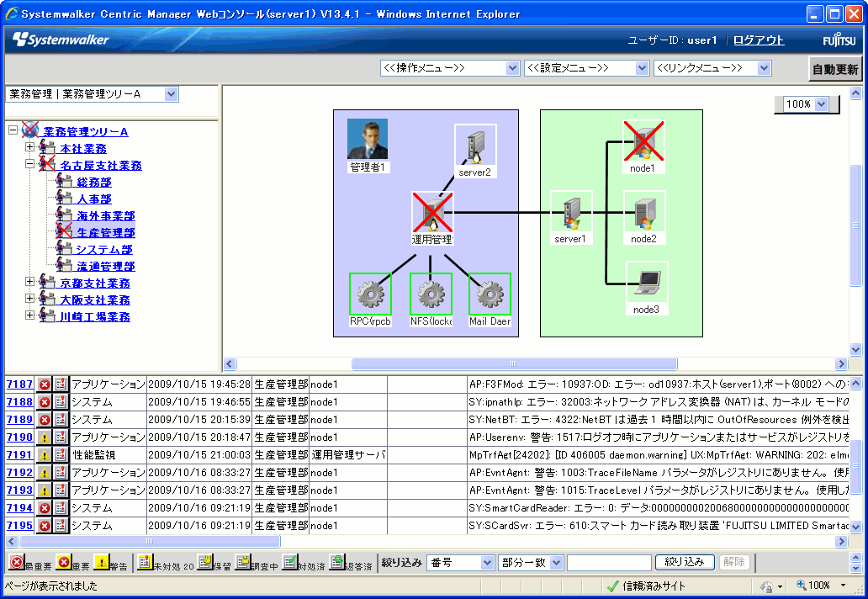
Task: Show 未対処 events icon
Action: (x=145, y=562)
